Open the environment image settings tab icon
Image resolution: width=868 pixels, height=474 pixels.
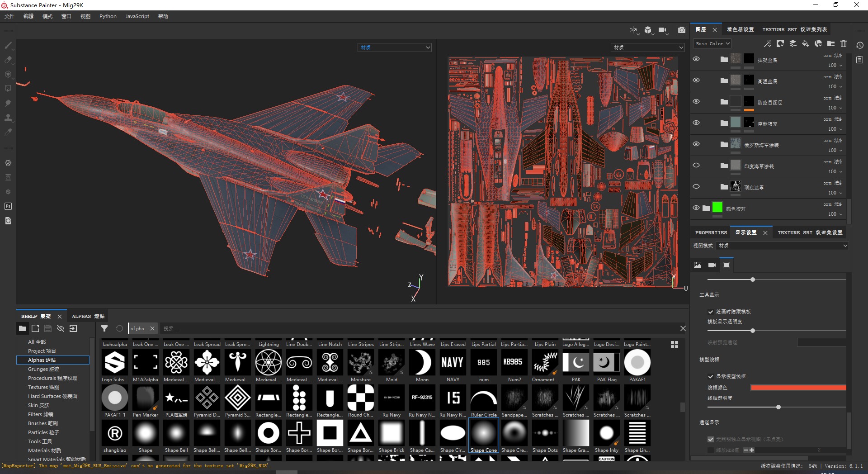[x=698, y=265]
